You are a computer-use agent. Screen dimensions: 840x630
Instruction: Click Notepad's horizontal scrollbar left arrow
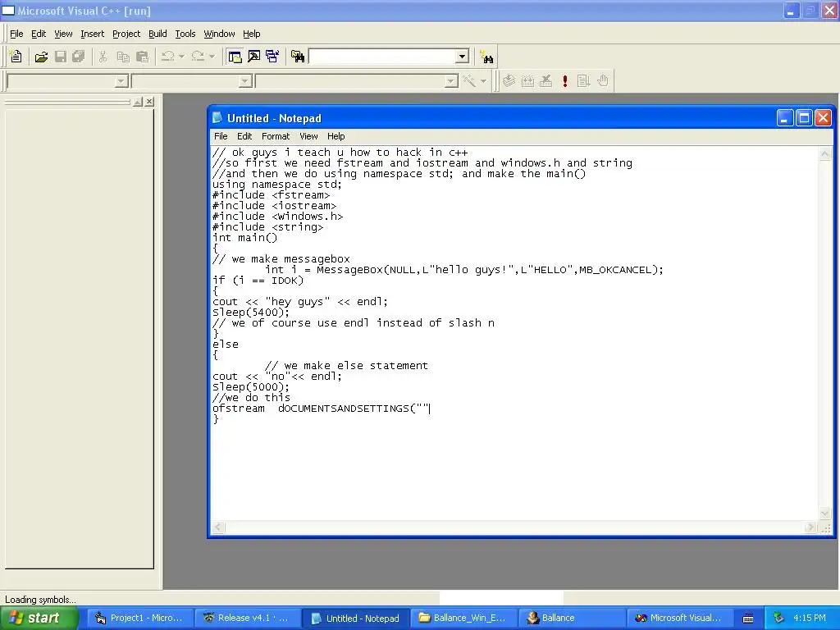(x=217, y=527)
